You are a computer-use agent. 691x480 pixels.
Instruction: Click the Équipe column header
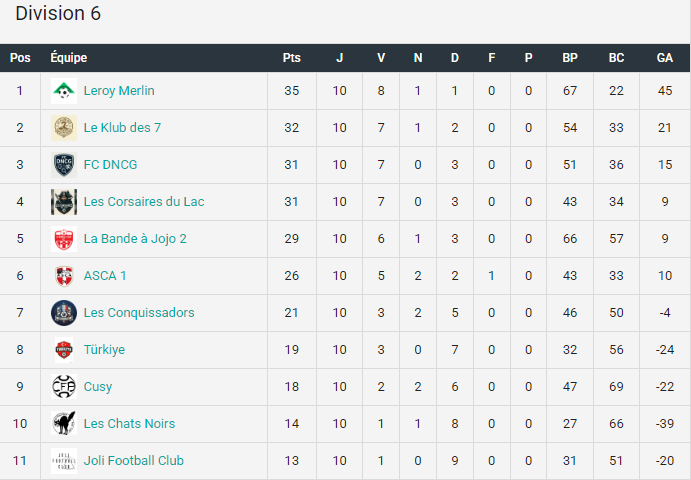pos(69,58)
